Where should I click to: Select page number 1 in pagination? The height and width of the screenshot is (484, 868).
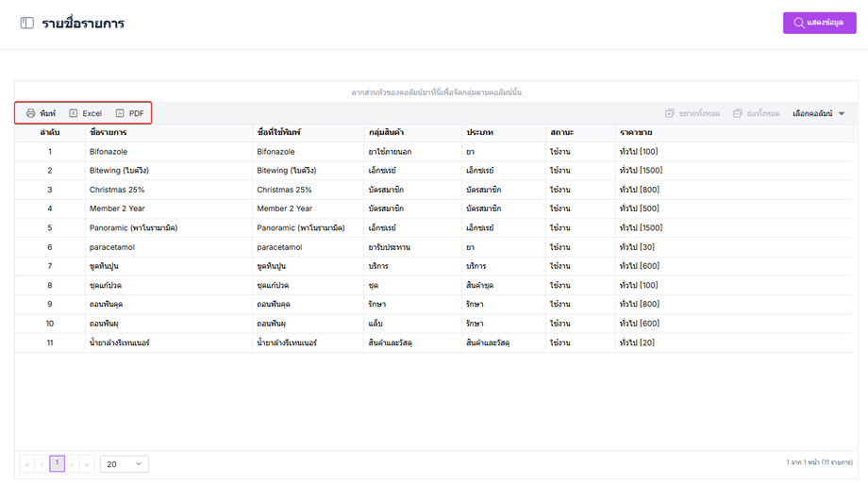click(x=57, y=463)
